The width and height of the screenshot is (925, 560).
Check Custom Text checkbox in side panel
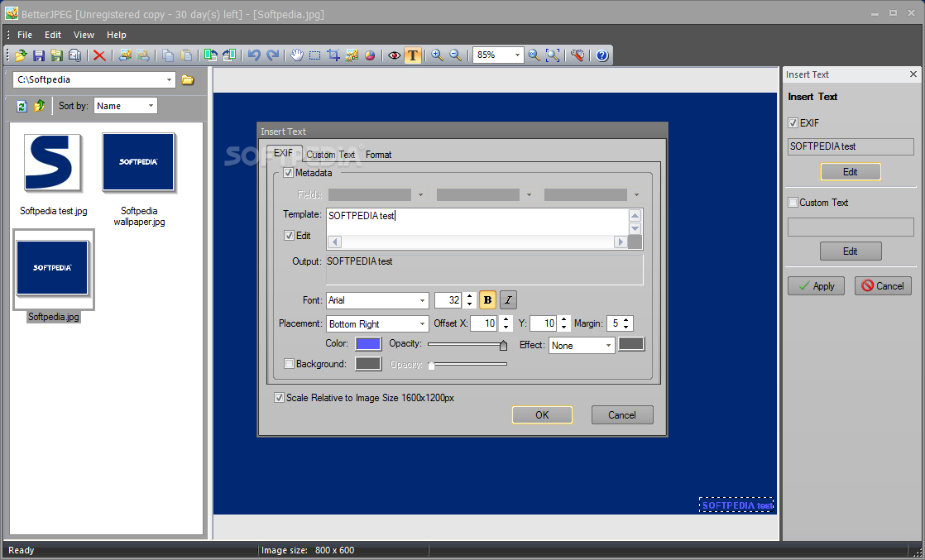pyautogui.click(x=793, y=203)
